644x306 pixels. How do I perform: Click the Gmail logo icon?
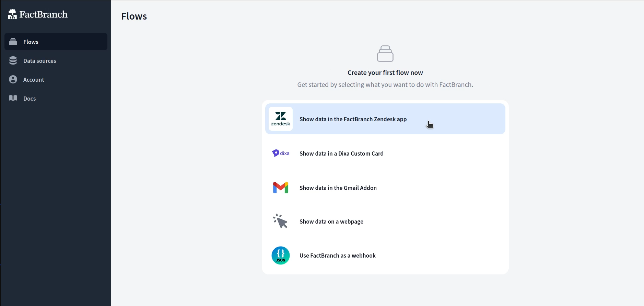pyautogui.click(x=281, y=188)
